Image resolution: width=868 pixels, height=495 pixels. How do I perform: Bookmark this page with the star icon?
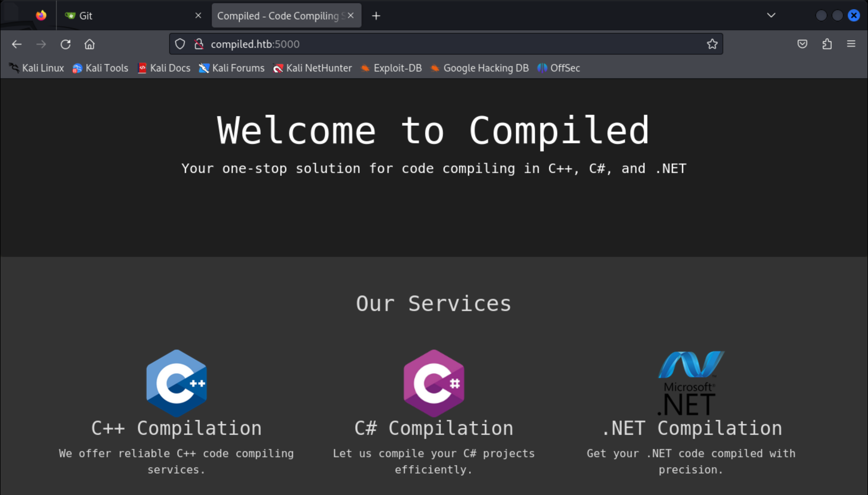point(712,44)
